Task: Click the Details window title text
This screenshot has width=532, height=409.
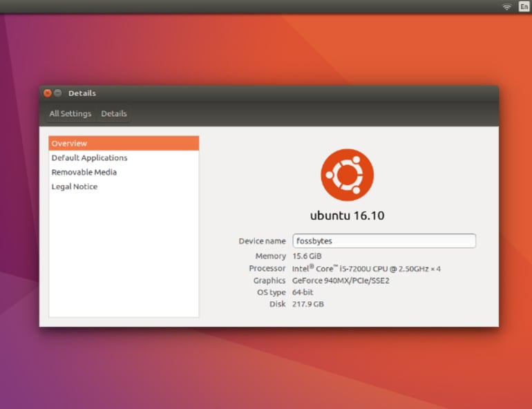Action: pos(82,93)
